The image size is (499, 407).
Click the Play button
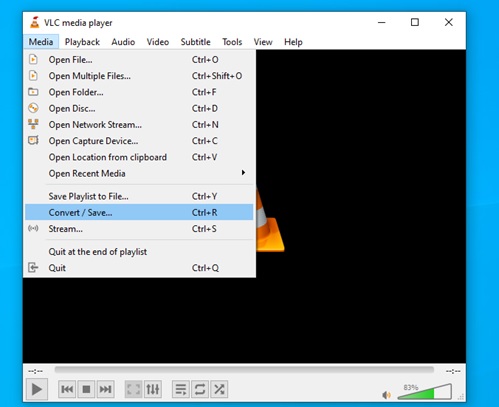coord(37,389)
